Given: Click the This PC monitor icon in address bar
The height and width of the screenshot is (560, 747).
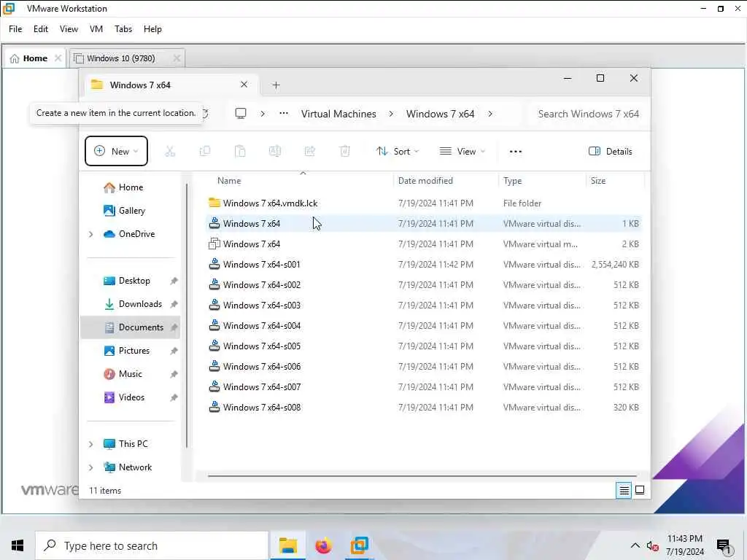Looking at the screenshot, I should 241,113.
